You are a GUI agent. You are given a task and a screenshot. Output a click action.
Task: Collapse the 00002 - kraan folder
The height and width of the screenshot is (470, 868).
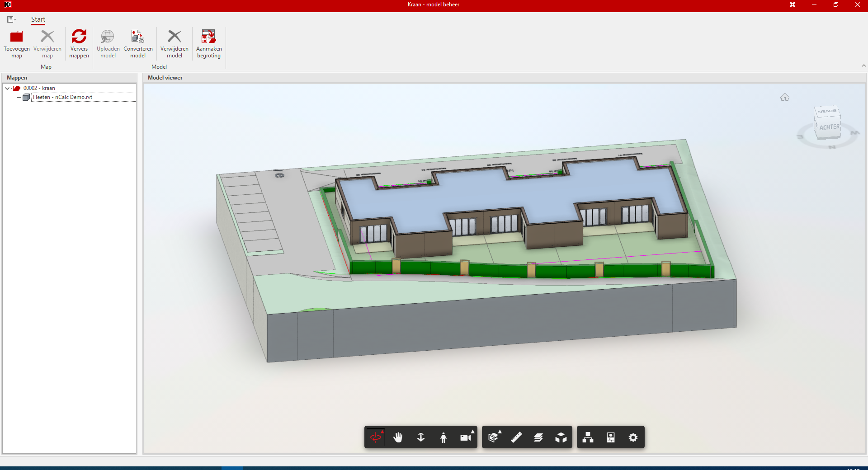pyautogui.click(x=7, y=88)
